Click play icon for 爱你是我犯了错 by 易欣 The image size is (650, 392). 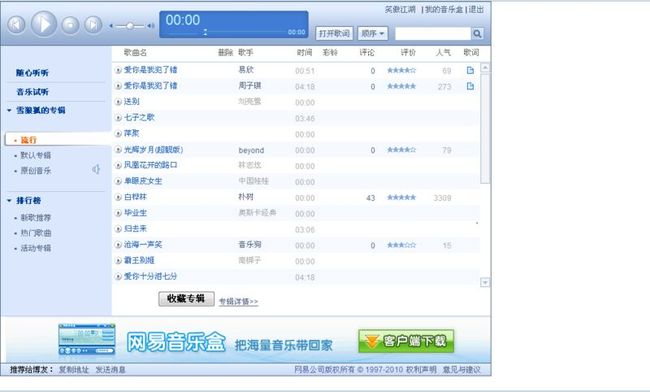pyautogui.click(x=118, y=70)
